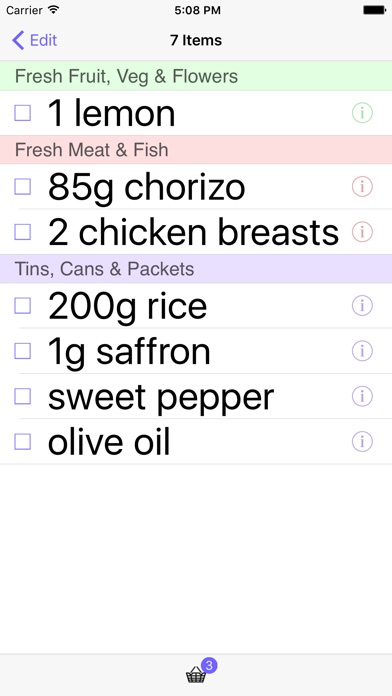The image size is (392, 696).
Task: Open info for sweet pepper
Action: coord(362,396)
